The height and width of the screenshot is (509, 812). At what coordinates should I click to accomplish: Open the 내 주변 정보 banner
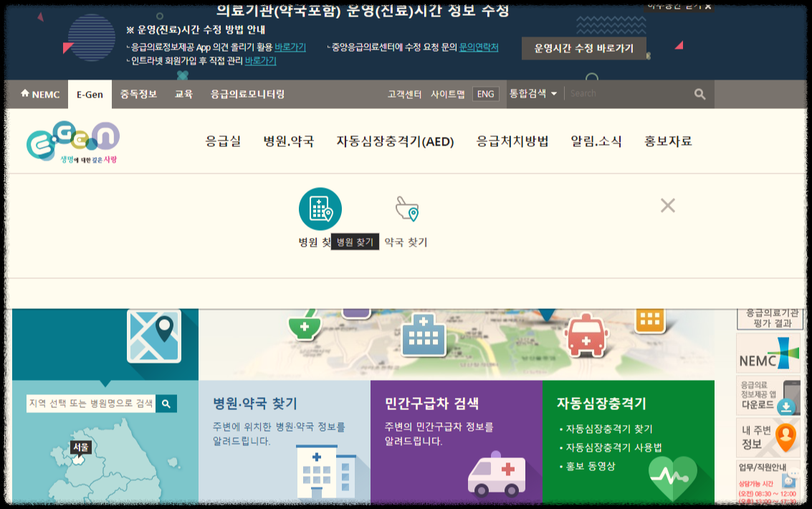pyautogui.click(x=768, y=437)
